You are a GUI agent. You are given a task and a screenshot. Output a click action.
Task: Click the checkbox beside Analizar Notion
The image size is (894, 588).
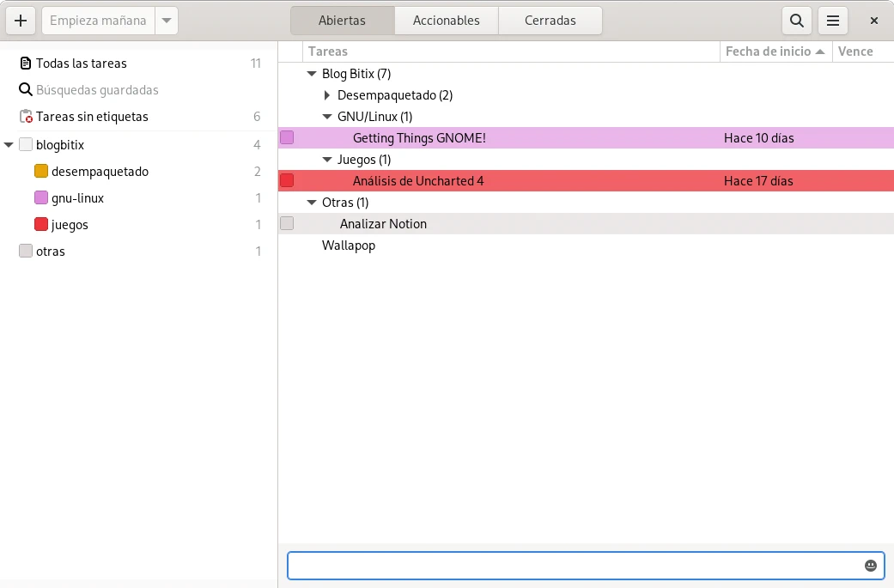pyautogui.click(x=287, y=224)
